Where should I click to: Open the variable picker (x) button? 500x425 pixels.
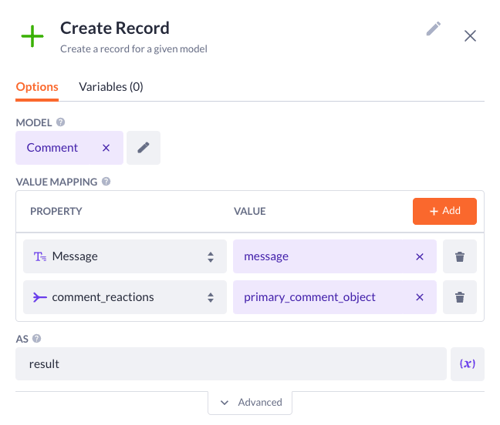(x=467, y=364)
